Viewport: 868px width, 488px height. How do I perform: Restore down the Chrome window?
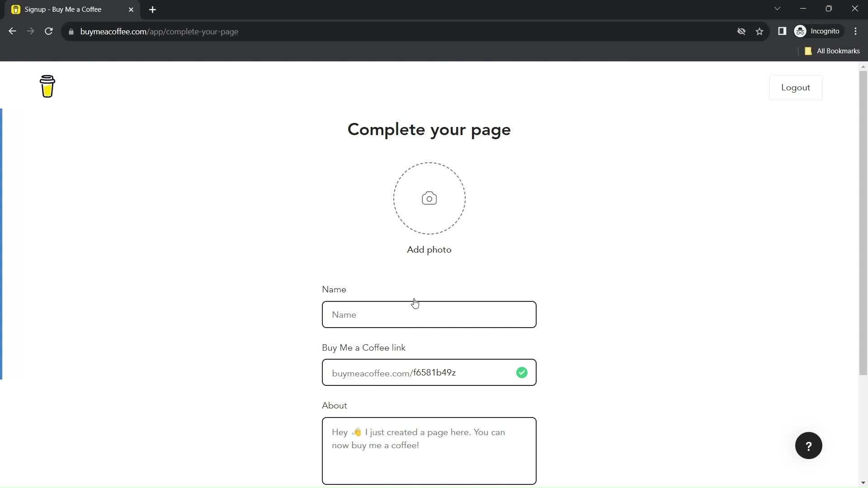(x=829, y=9)
